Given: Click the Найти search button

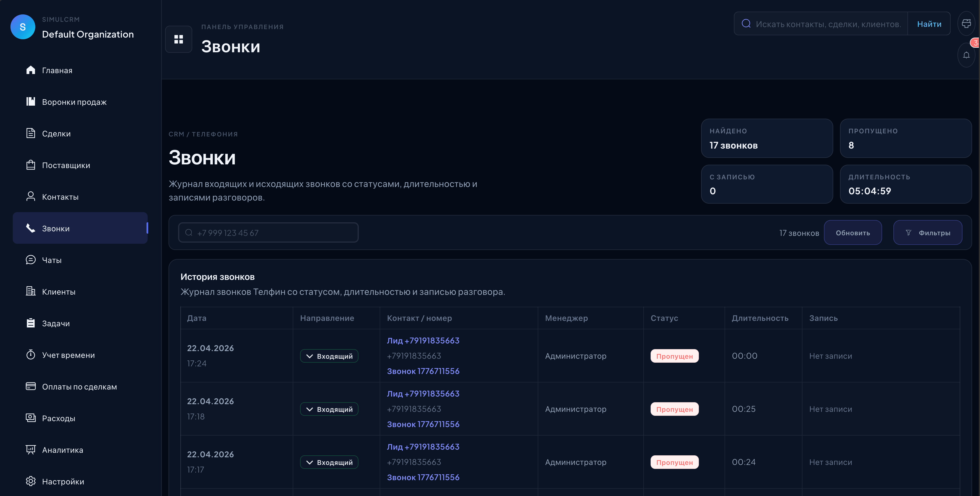Looking at the screenshot, I should pyautogui.click(x=929, y=24).
